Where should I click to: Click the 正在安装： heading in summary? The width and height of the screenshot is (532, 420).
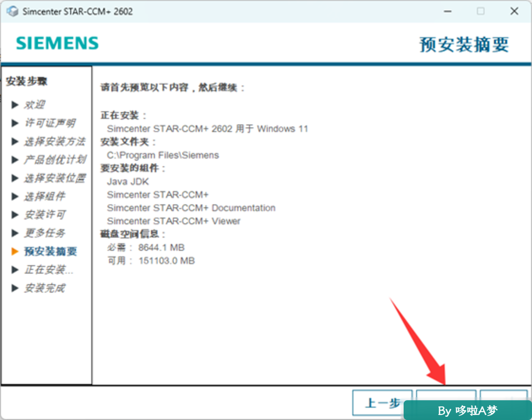coord(124,115)
